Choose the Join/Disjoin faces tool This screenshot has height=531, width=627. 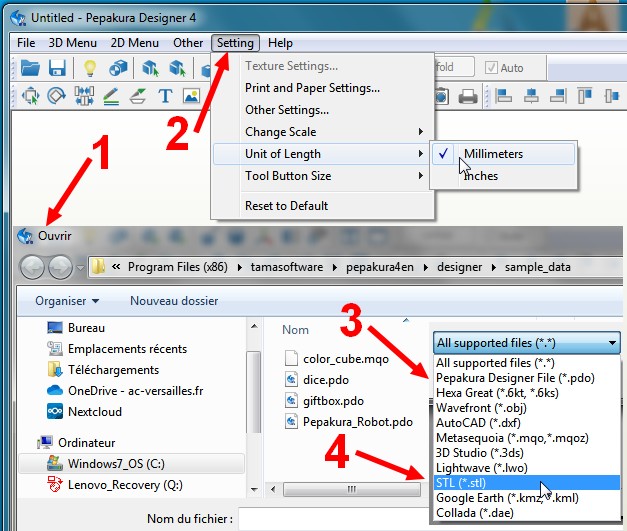(x=84, y=96)
